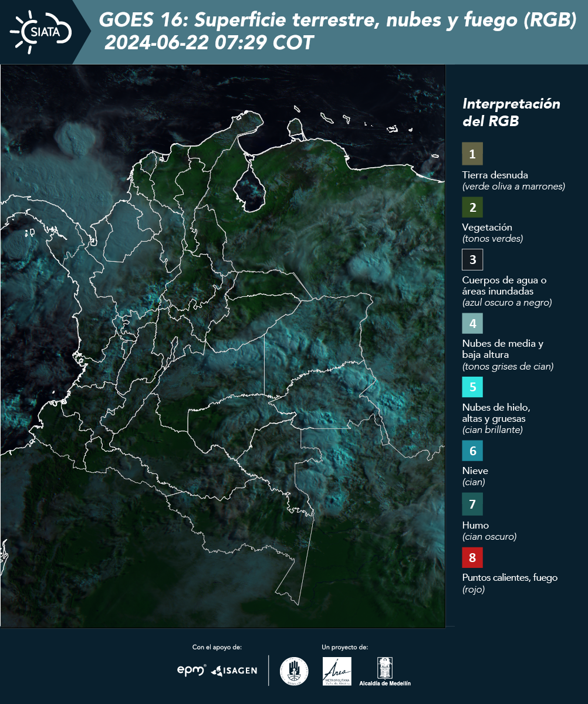The height and width of the screenshot is (704, 588).
Task: Select legend swatch 7 for smoke
Action: click(x=472, y=504)
